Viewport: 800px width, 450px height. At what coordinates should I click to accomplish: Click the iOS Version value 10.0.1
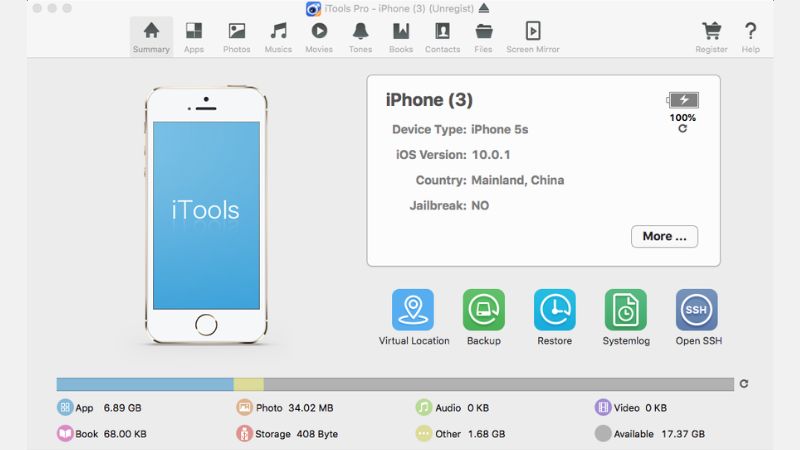pyautogui.click(x=491, y=155)
